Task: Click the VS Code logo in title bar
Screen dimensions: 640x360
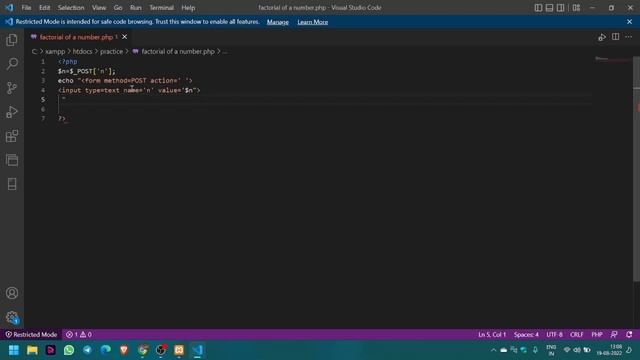Action: [x=9, y=7]
